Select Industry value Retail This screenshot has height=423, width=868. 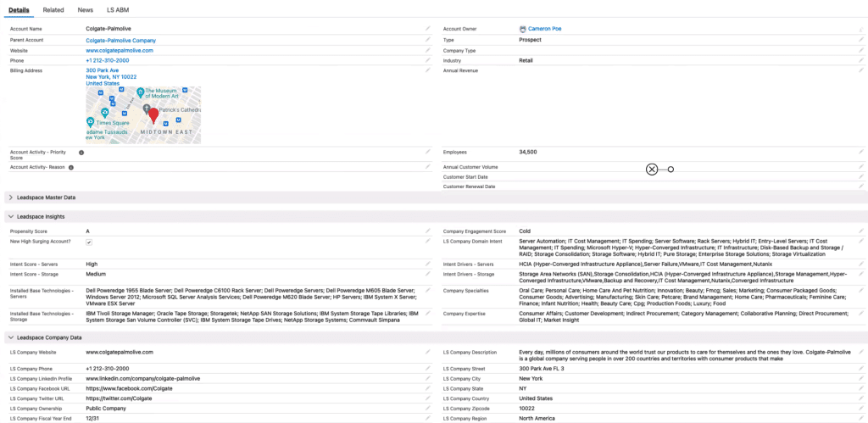[x=526, y=60]
